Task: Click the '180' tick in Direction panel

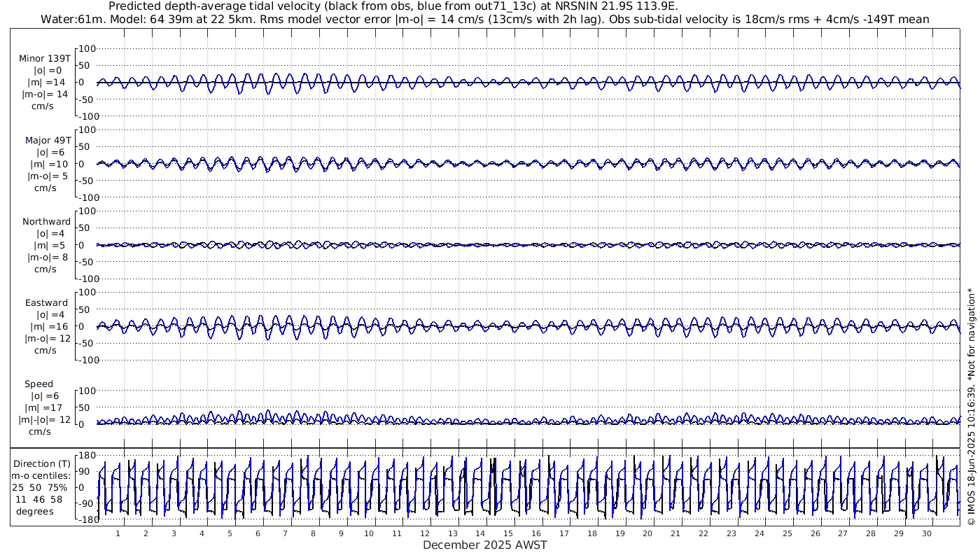Action: [x=85, y=456]
